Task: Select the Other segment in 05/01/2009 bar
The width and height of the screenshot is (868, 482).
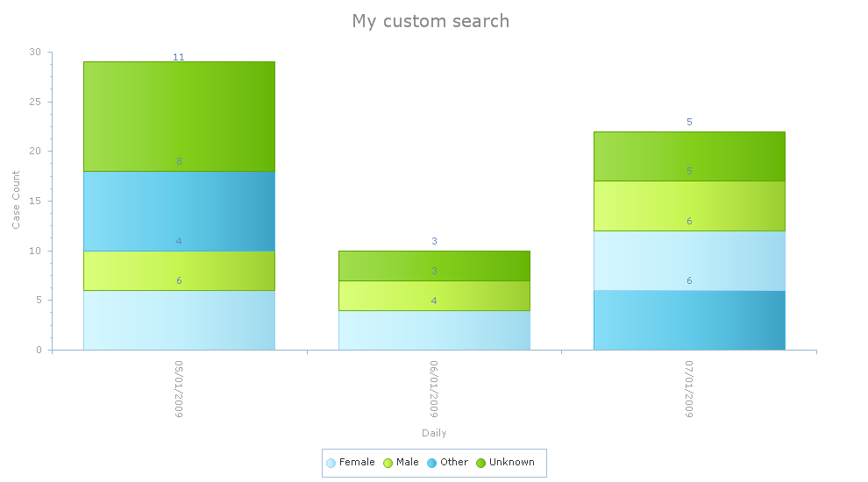Action: pyautogui.click(x=179, y=210)
